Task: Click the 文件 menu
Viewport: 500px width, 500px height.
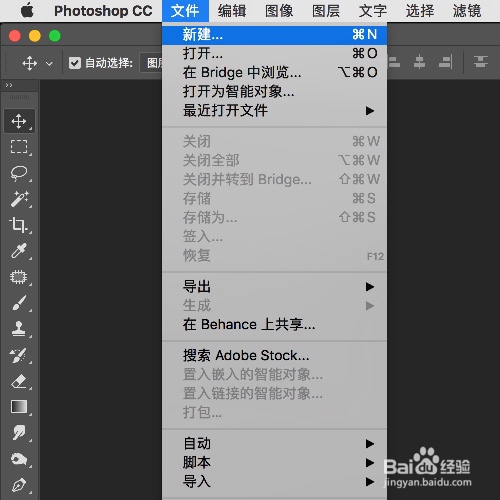Action: coord(185,11)
